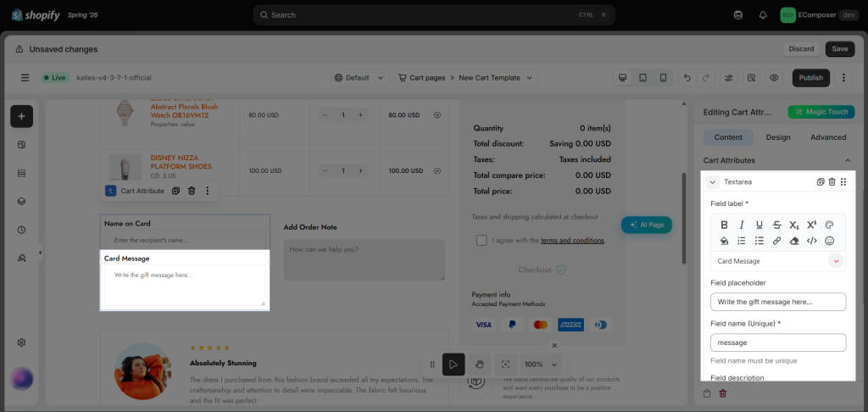Open the page search inspect icon
Image resolution: width=868 pixels, height=412 pixels.
point(751,77)
